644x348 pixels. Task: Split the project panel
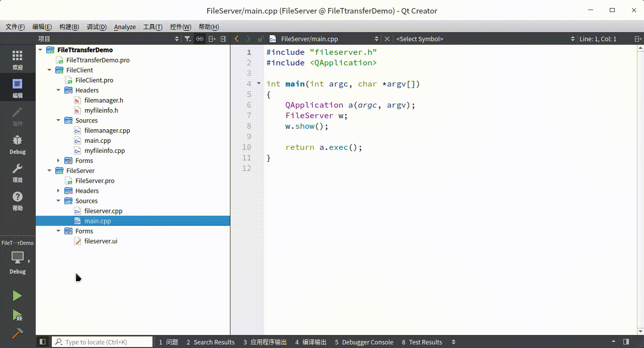click(212, 39)
